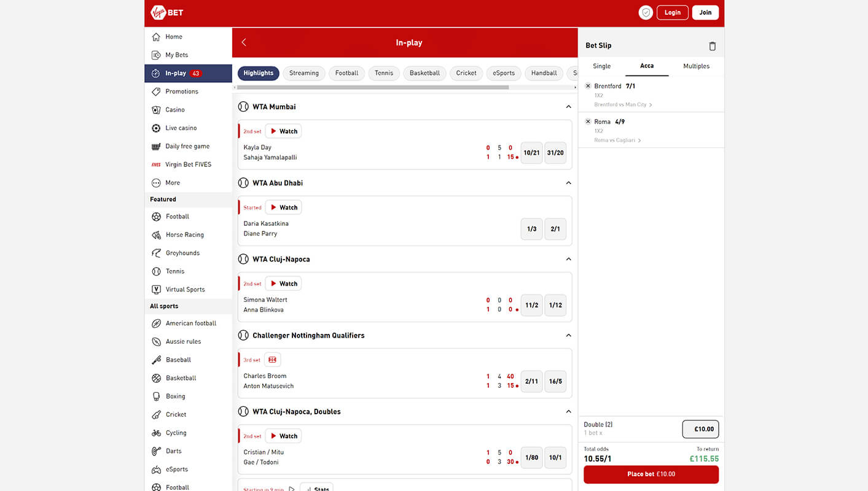
Task: Collapse the WTA Cluj-Napoca singles section
Action: pyautogui.click(x=568, y=259)
